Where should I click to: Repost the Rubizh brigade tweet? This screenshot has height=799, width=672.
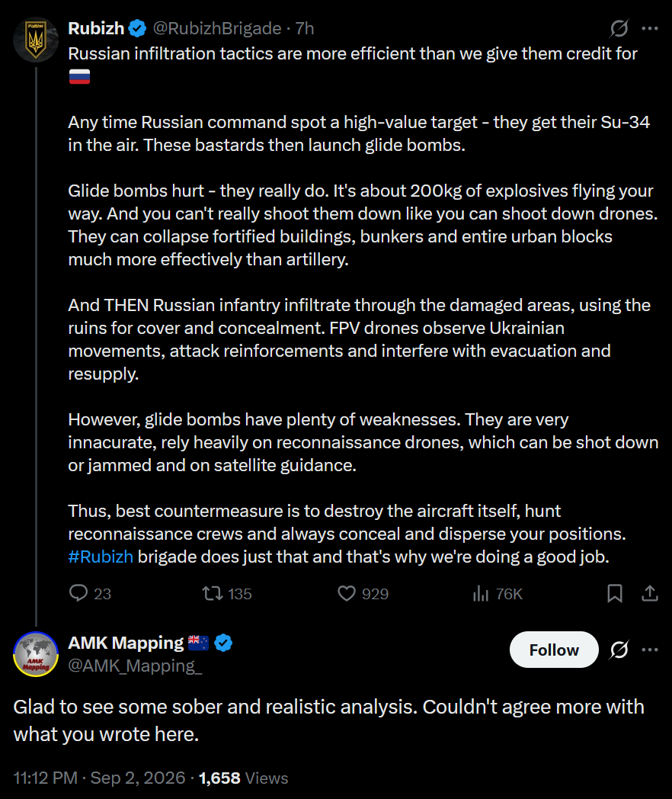tap(226, 594)
